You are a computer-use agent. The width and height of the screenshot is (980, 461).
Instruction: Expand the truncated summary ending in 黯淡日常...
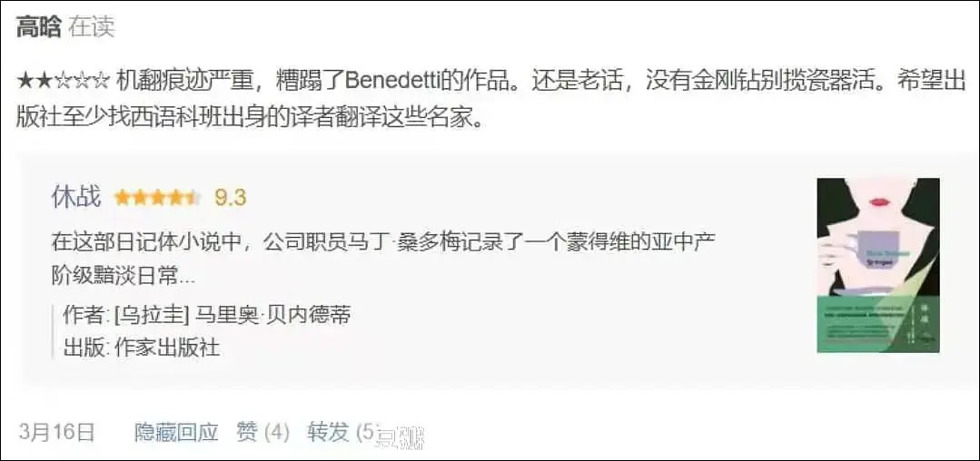(124, 276)
